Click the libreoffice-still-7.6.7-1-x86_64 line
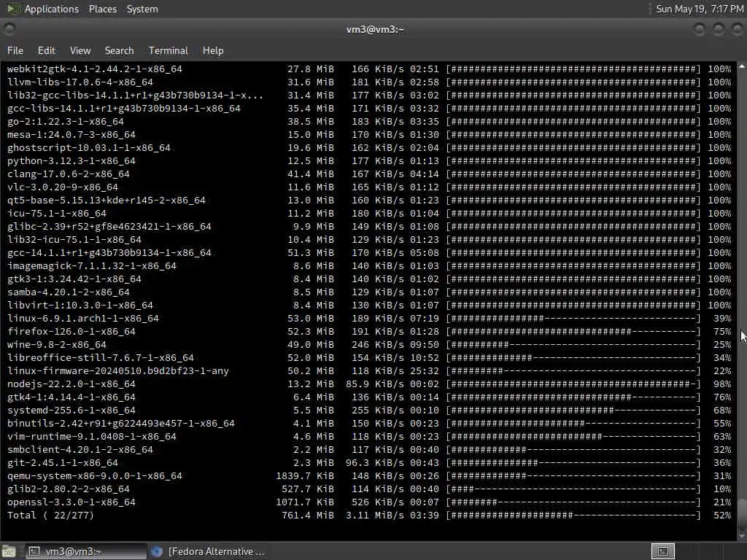The image size is (747, 560). pos(369,357)
